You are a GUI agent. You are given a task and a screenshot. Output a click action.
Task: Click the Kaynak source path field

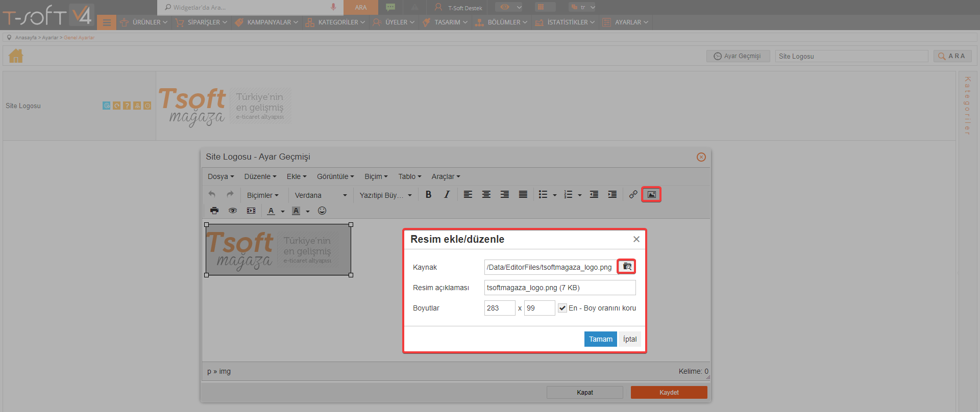point(550,267)
